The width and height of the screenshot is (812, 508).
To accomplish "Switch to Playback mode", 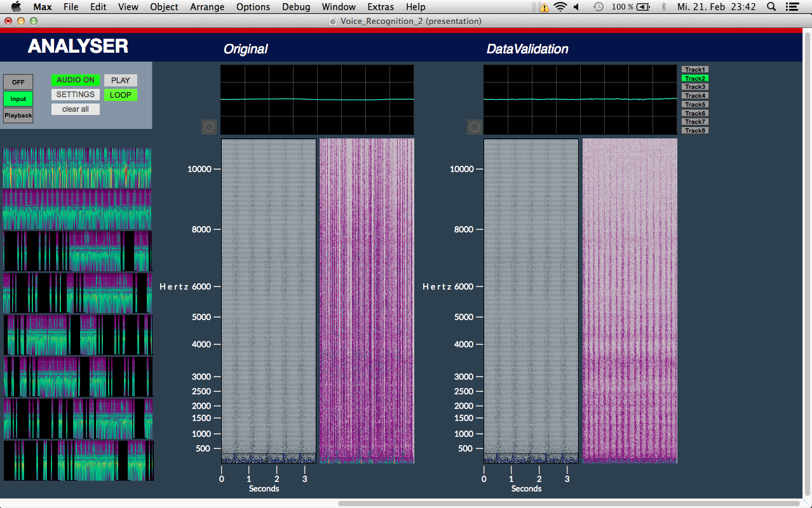I will coord(18,116).
